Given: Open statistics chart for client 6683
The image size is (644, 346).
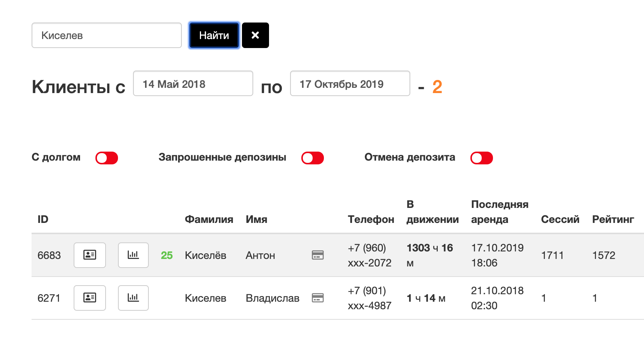Looking at the screenshot, I should click(133, 255).
